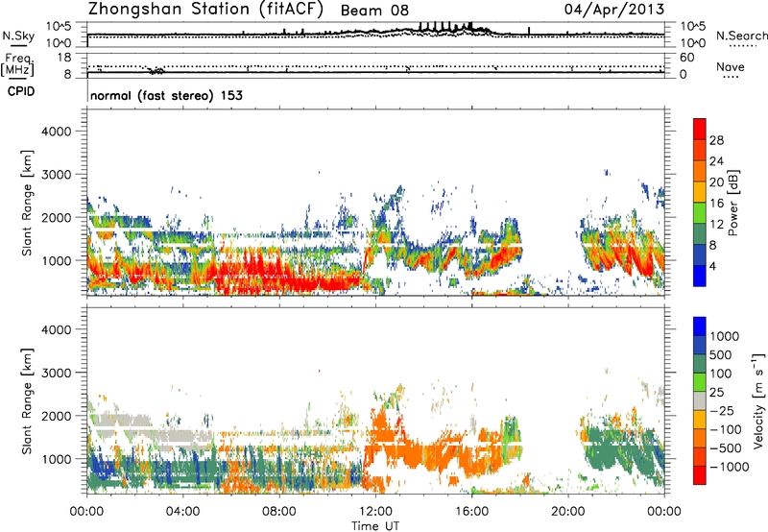This screenshot has height=532, width=768.
Task: Click the '08:00' time axis label
Action: [279, 512]
